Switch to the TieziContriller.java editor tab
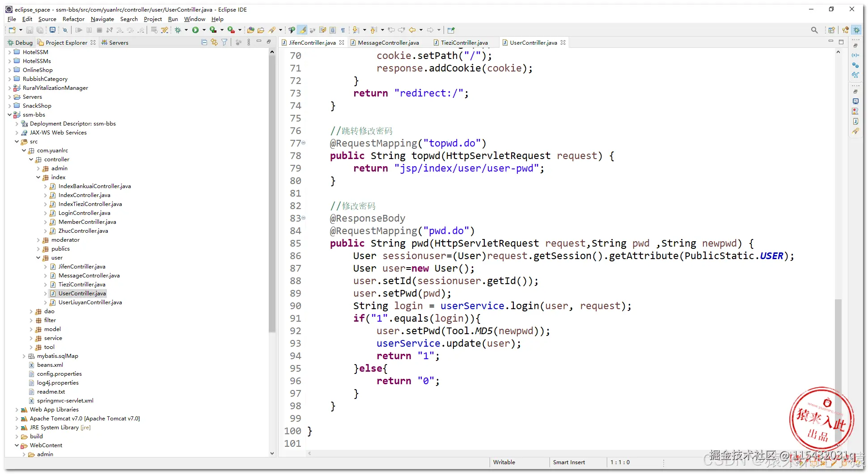Screen dimensions: 868x474 (x=464, y=42)
